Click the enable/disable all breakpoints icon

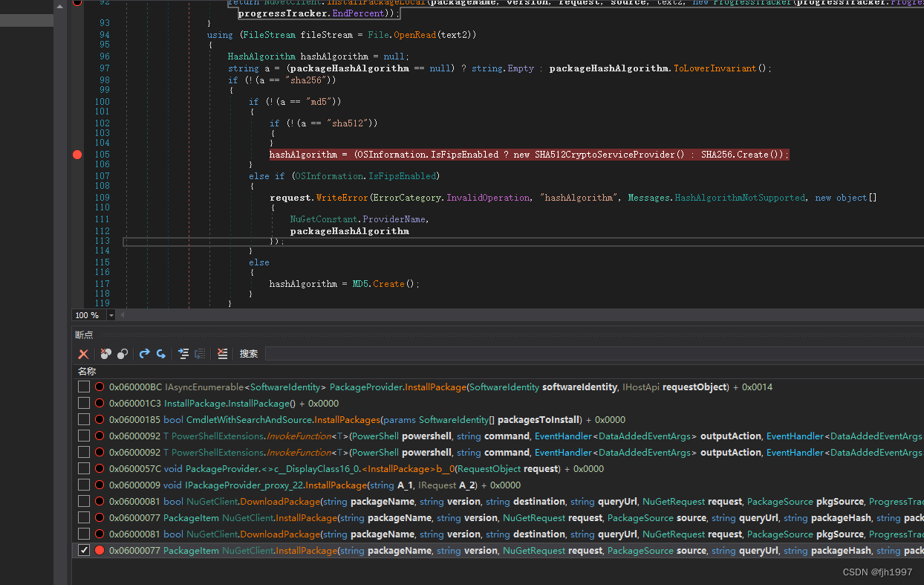(x=123, y=354)
